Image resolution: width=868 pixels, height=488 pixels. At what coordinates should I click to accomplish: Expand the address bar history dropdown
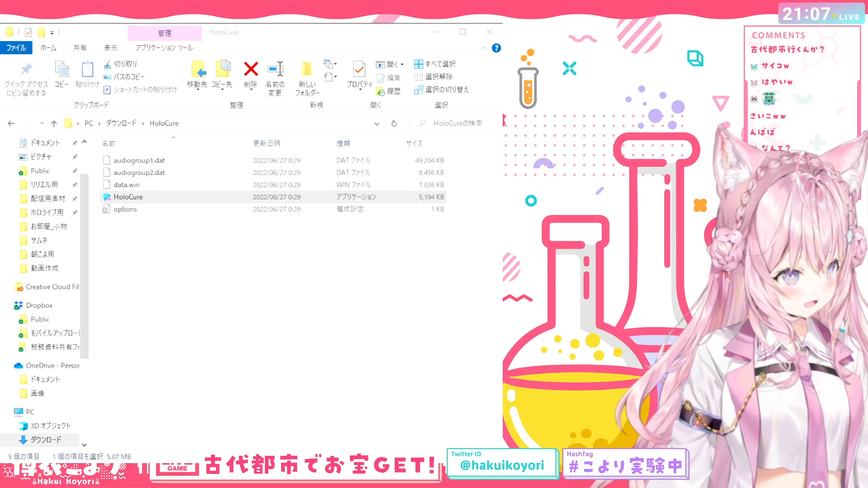point(377,123)
